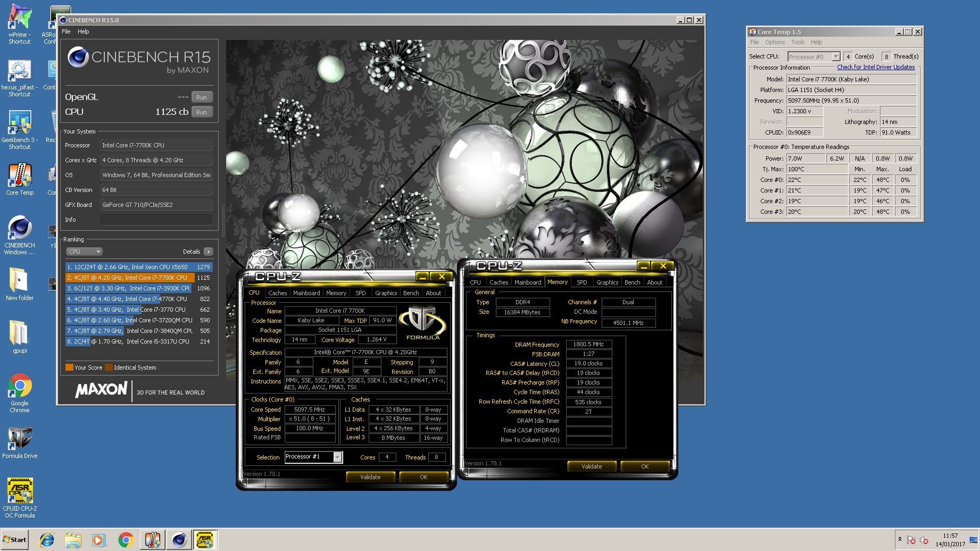This screenshot has width=980, height=551.
Task: Open the gpupi folder desktop icon
Action: coord(20,336)
